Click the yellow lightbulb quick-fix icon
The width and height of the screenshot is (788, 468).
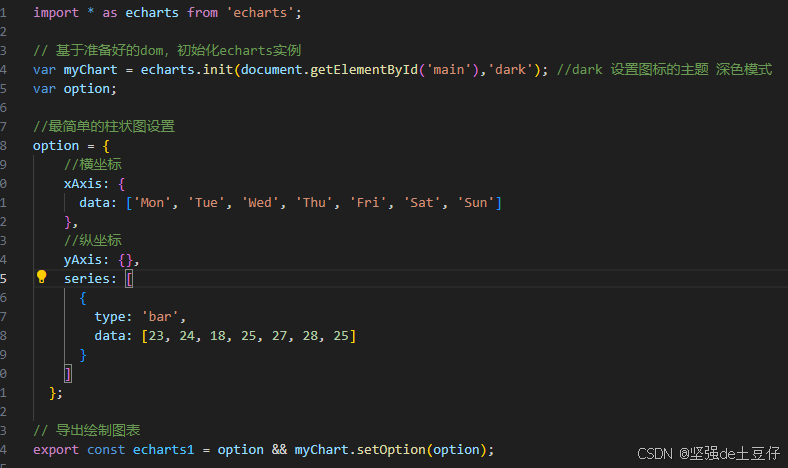(42, 277)
